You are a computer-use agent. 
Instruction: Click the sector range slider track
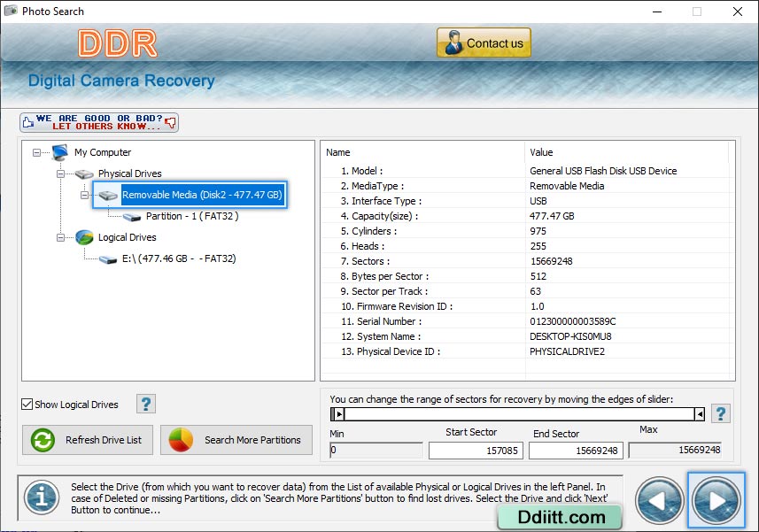(518, 414)
